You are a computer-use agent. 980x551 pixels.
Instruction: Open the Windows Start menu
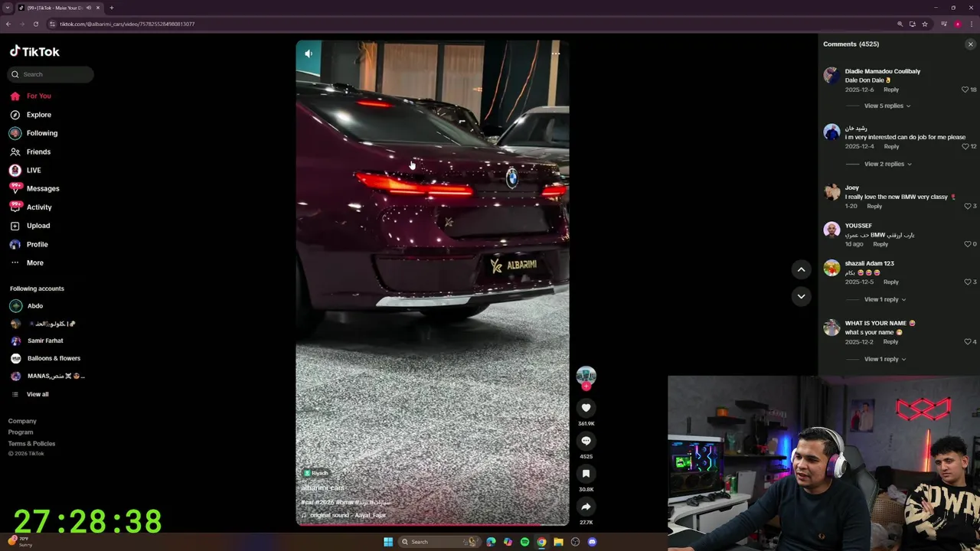coord(388,542)
